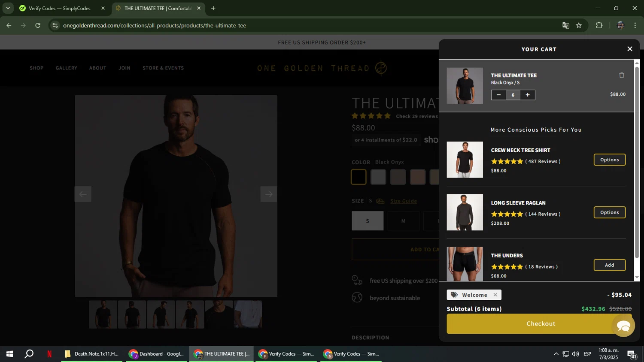Remove the Welcome discount code
Image resolution: width=644 pixels, height=362 pixels.
pos(495,295)
